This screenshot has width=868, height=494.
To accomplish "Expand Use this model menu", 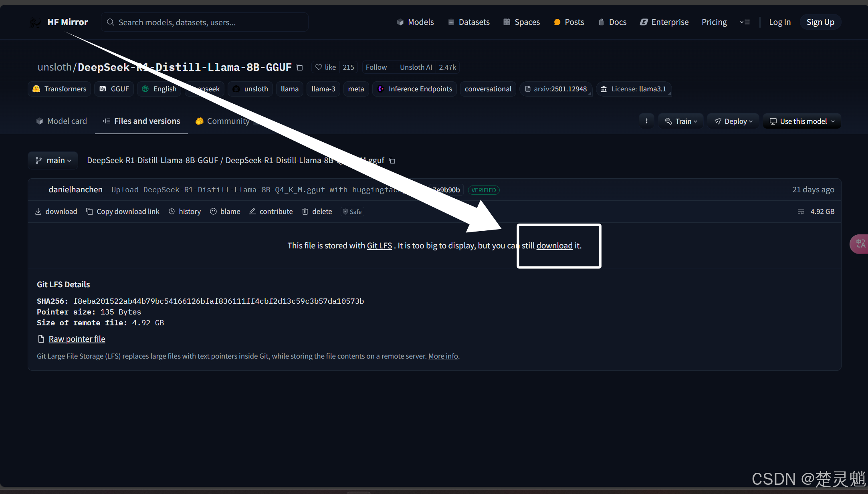I will pyautogui.click(x=802, y=121).
